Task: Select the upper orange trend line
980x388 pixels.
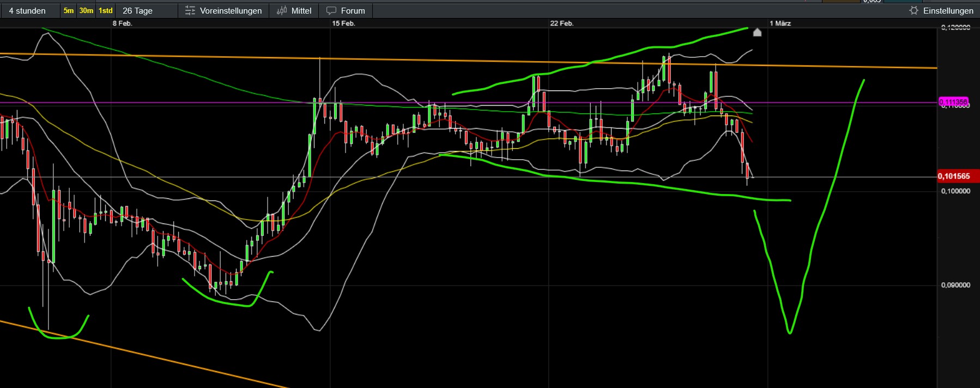Action: 436,60
